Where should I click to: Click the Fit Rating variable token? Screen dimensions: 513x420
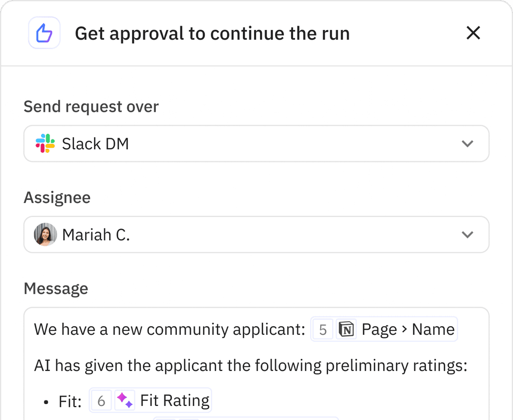tap(174, 400)
